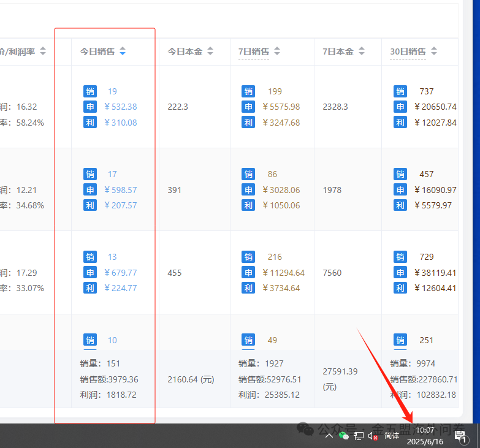Open notification center icon
This screenshot has width=480, height=448.
460,436
